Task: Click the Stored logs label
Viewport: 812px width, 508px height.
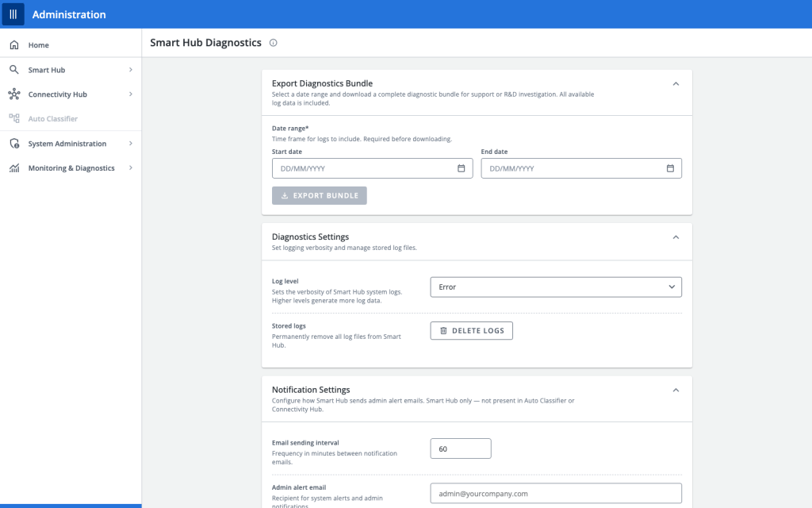Action: click(289, 326)
